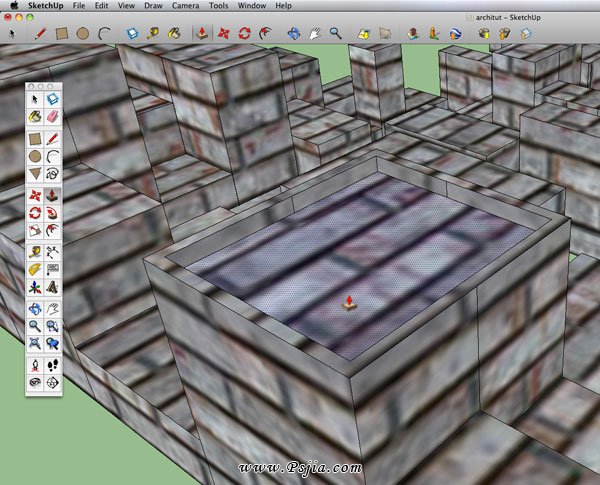Open the Apple system menu
This screenshot has height=485, width=600.
[14, 6]
